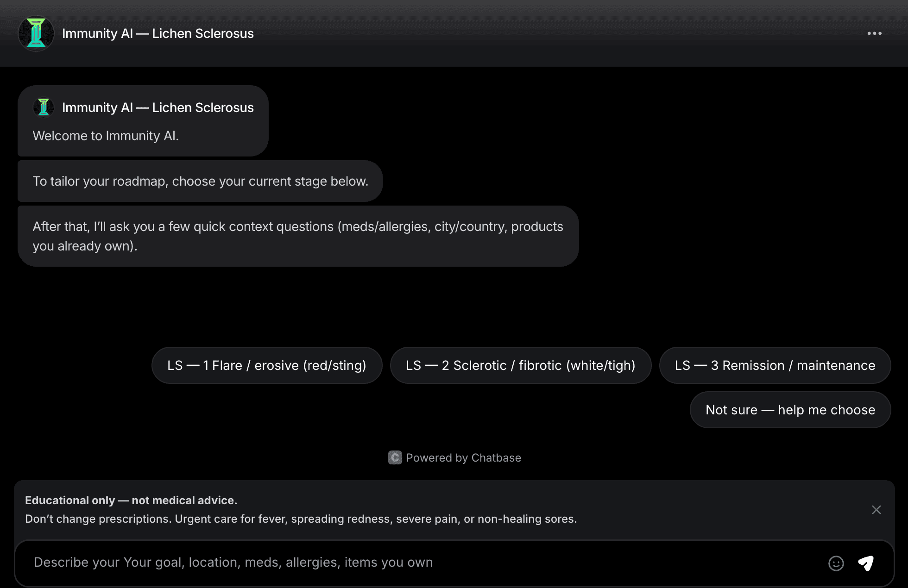The image size is (908, 588).
Task: Dismiss the educational disclaimer banner
Action: [876, 510]
